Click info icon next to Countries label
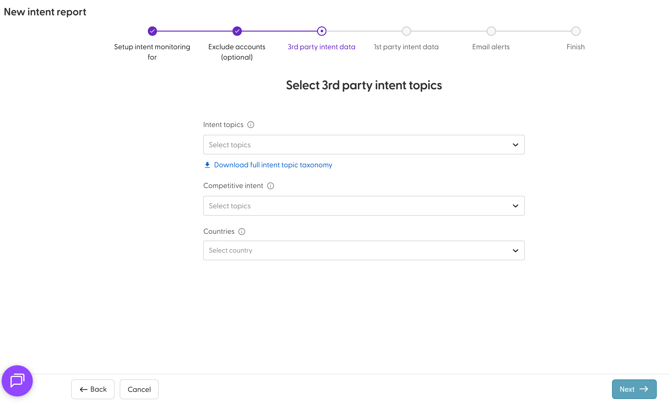 pyautogui.click(x=242, y=232)
